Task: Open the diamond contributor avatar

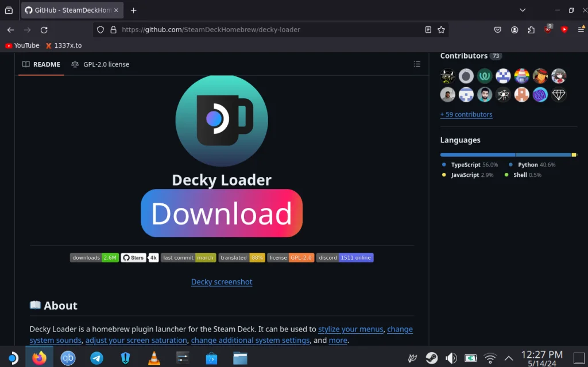Action: (559, 95)
